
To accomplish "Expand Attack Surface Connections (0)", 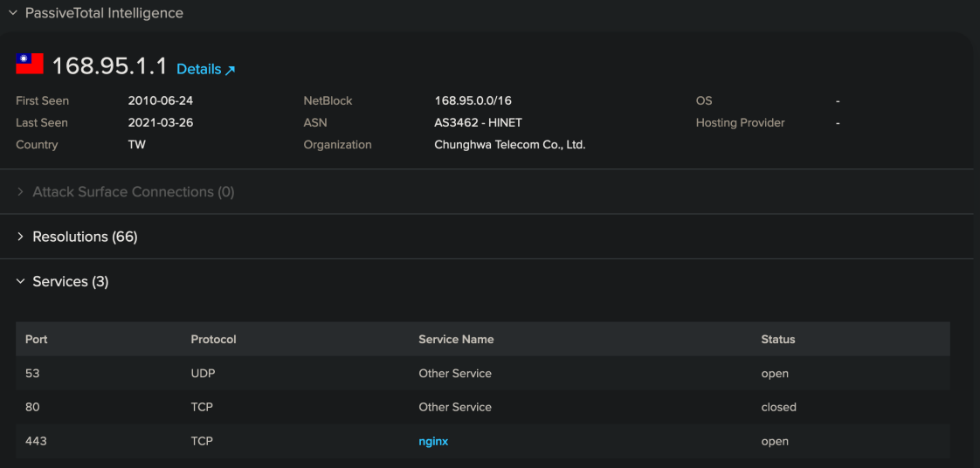I will [x=133, y=192].
